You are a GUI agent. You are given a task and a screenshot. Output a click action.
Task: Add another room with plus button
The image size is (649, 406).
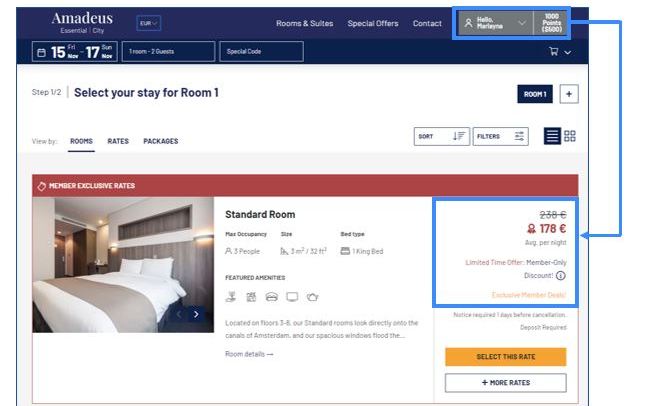[x=569, y=94]
